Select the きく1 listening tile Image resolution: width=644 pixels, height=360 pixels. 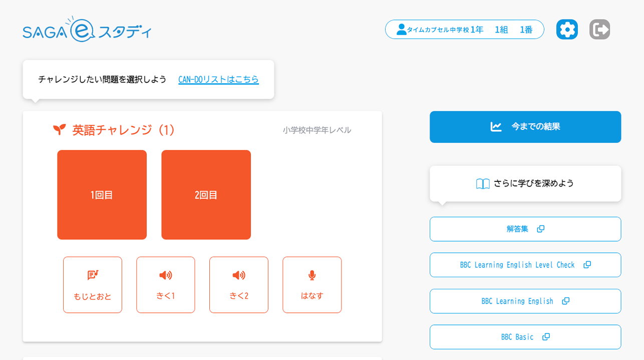(166, 285)
